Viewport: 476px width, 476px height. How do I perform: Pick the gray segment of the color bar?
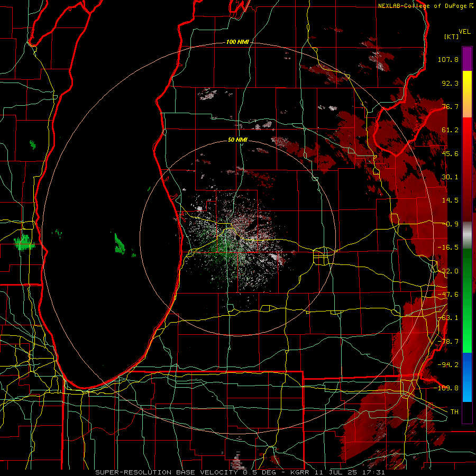[x=467, y=235]
